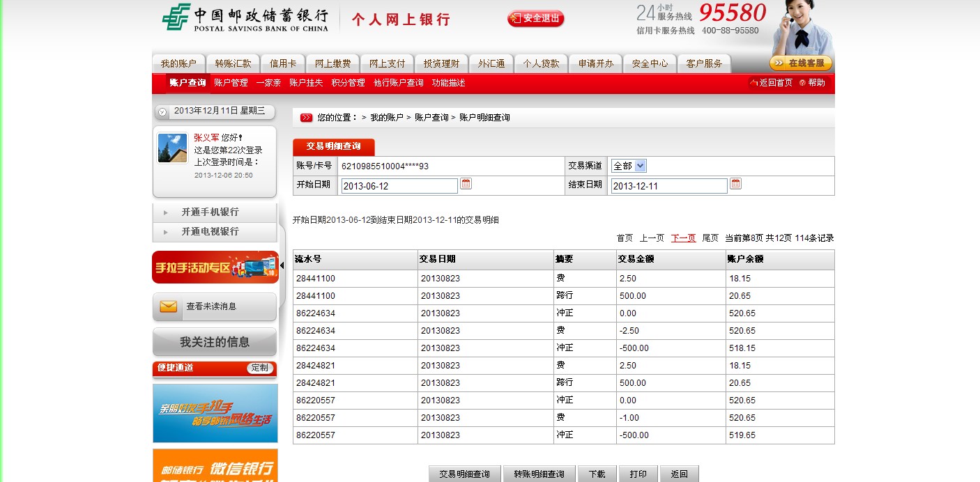Expand the TV banking activation item
This screenshot has width=980, height=482.
(x=210, y=231)
